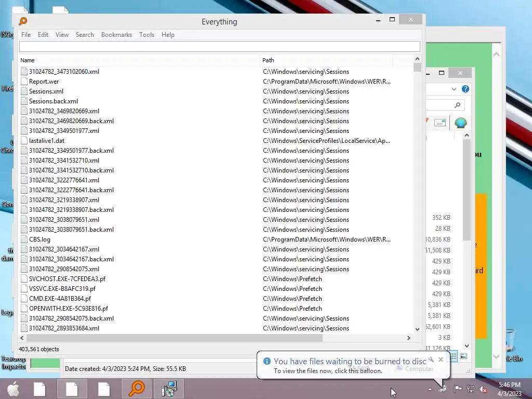Click the envelope card icon in the background toolbar

click(440, 123)
